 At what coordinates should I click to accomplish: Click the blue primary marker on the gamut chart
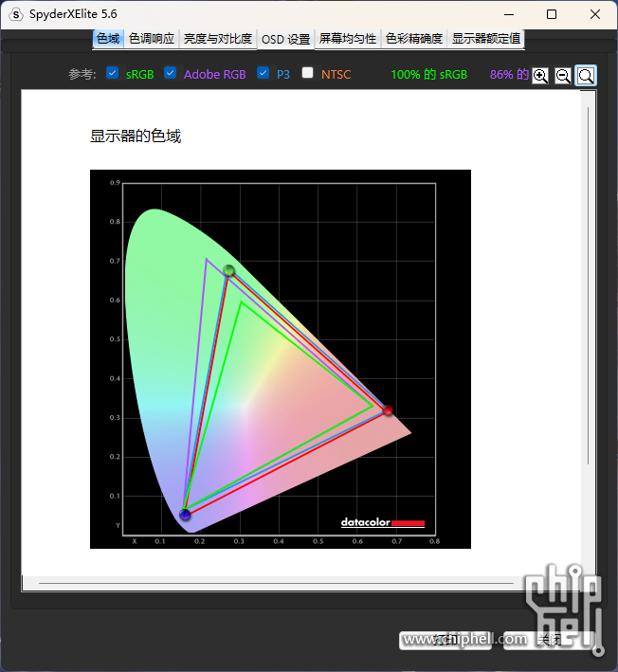coord(185,515)
